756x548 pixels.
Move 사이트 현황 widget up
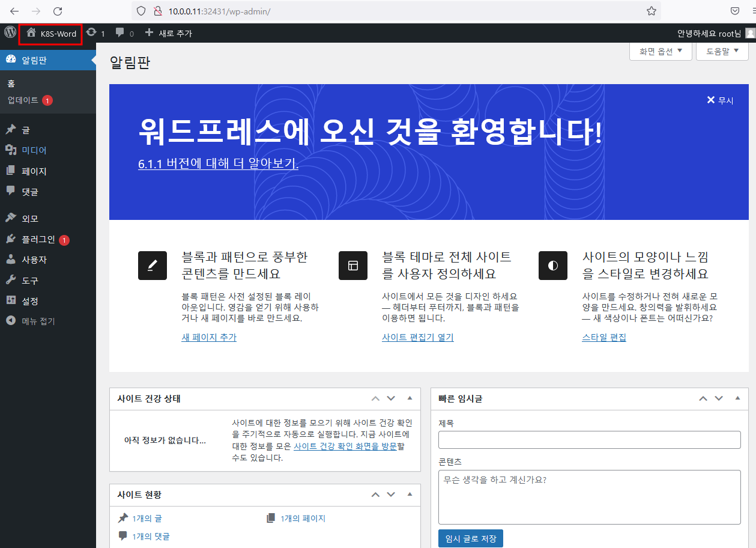375,495
